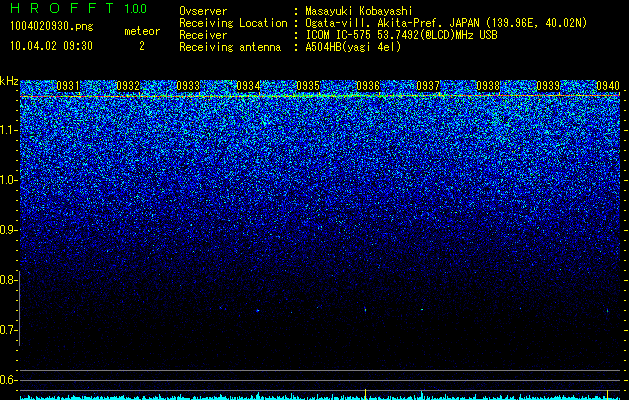Click the Ovserver label
Screen dimensions: 629x400
coord(203,11)
